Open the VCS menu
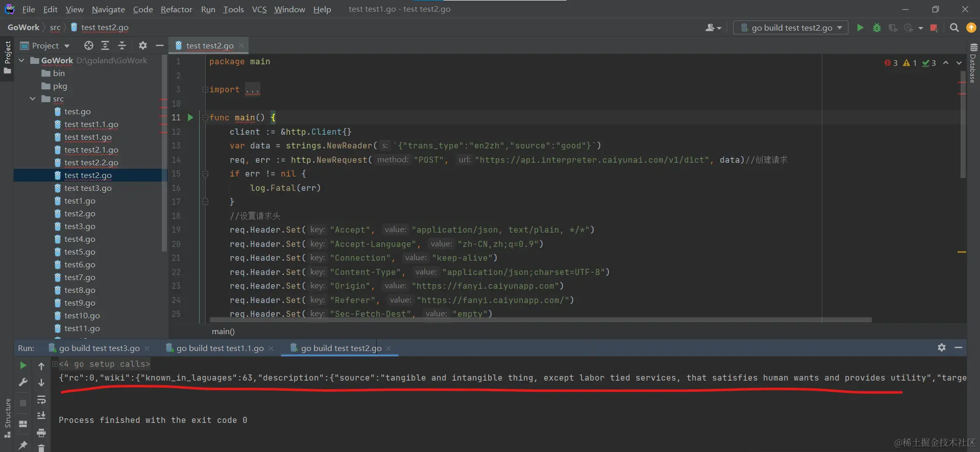This screenshot has width=980, height=452. [259, 9]
